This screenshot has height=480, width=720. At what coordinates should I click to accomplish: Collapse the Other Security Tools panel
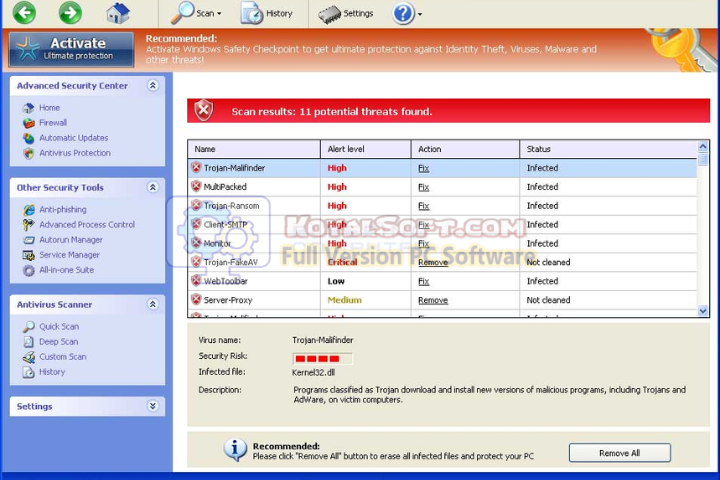pyautogui.click(x=153, y=187)
